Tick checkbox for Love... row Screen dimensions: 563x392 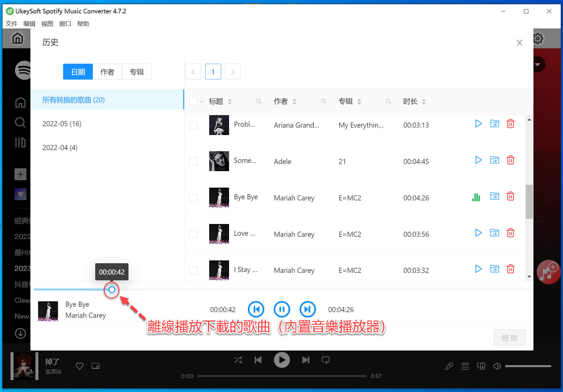(193, 234)
